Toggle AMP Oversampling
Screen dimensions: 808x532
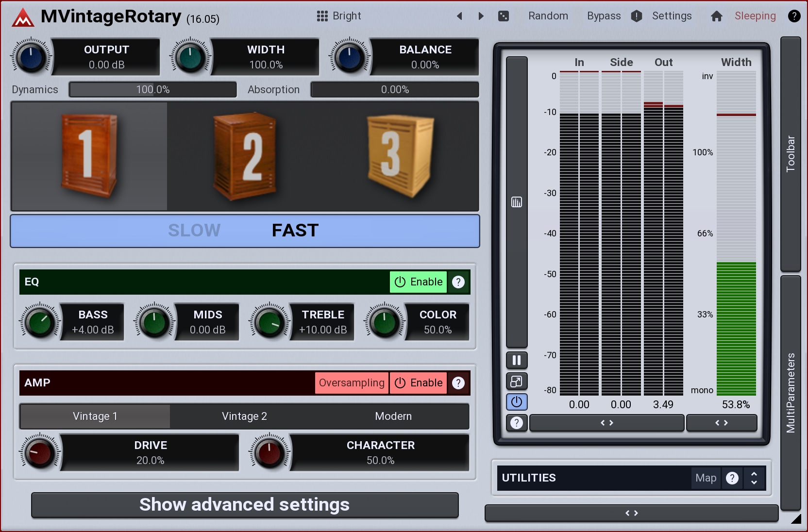(x=352, y=383)
